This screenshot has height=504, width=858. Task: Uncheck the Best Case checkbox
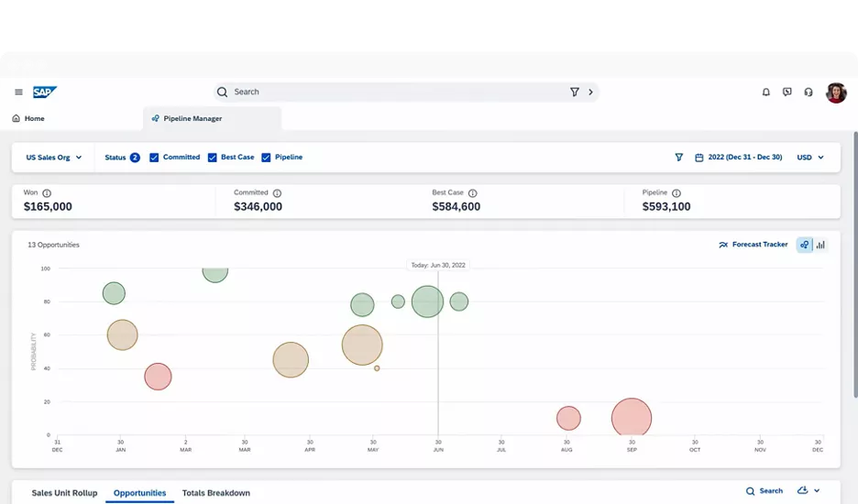pos(213,157)
